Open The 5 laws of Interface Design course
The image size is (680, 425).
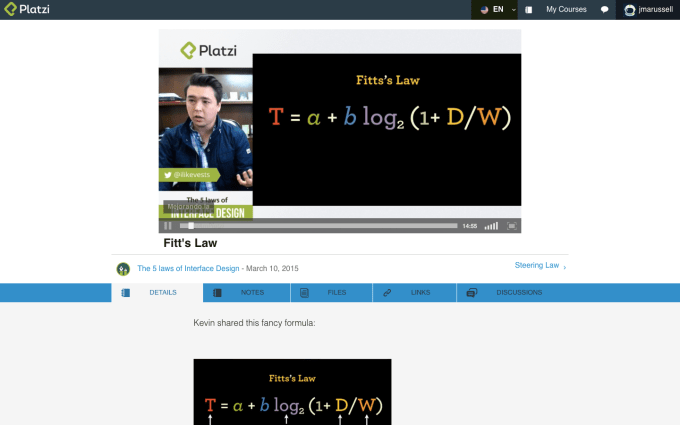(188, 268)
